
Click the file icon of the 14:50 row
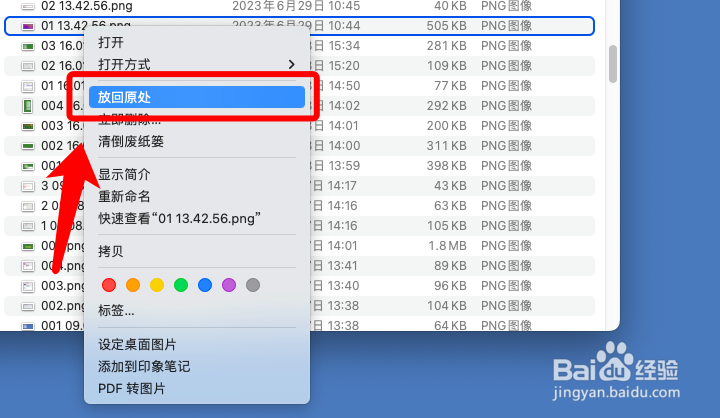click(28, 86)
